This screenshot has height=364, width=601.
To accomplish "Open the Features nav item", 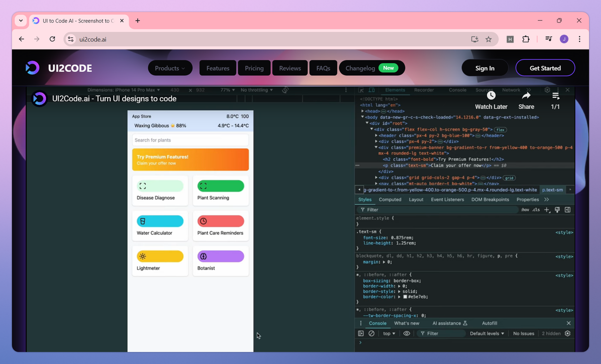I will click(218, 68).
